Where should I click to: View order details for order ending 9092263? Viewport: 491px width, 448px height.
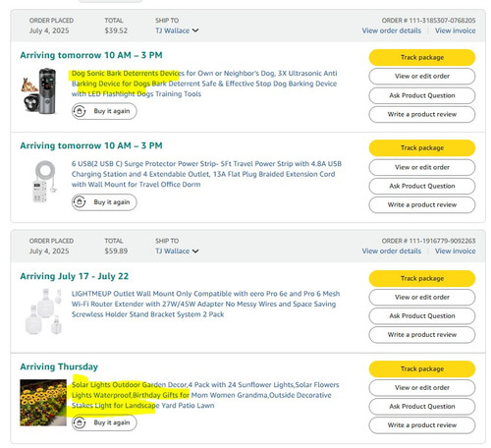pos(392,252)
